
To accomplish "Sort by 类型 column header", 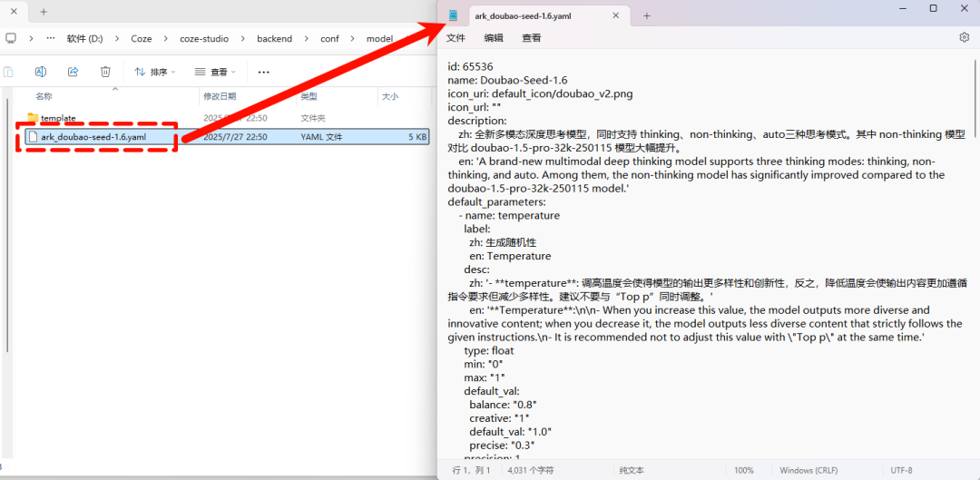I will click(x=309, y=96).
